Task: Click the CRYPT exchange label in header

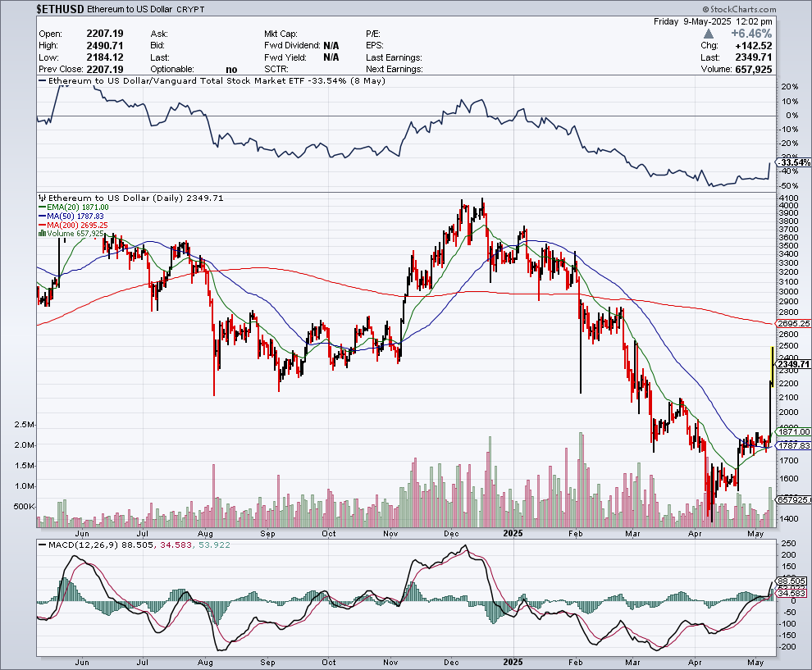Action: pyautogui.click(x=190, y=9)
